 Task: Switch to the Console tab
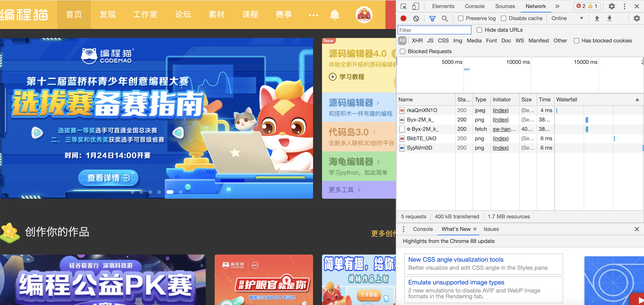click(x=475, y=6)
